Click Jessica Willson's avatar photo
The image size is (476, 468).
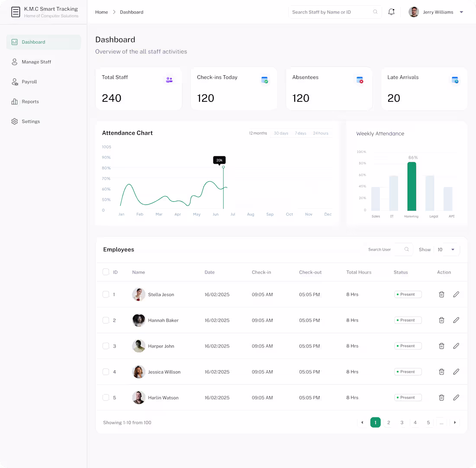(x=139, y=372)
